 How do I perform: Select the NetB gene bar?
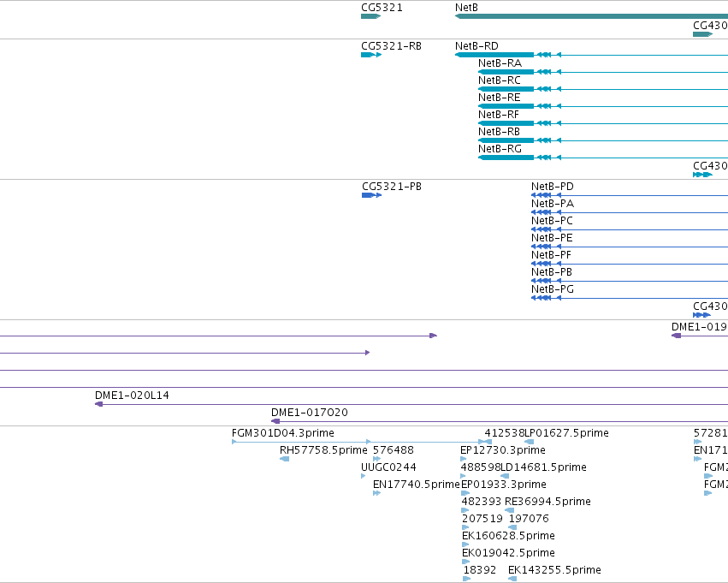591,16
